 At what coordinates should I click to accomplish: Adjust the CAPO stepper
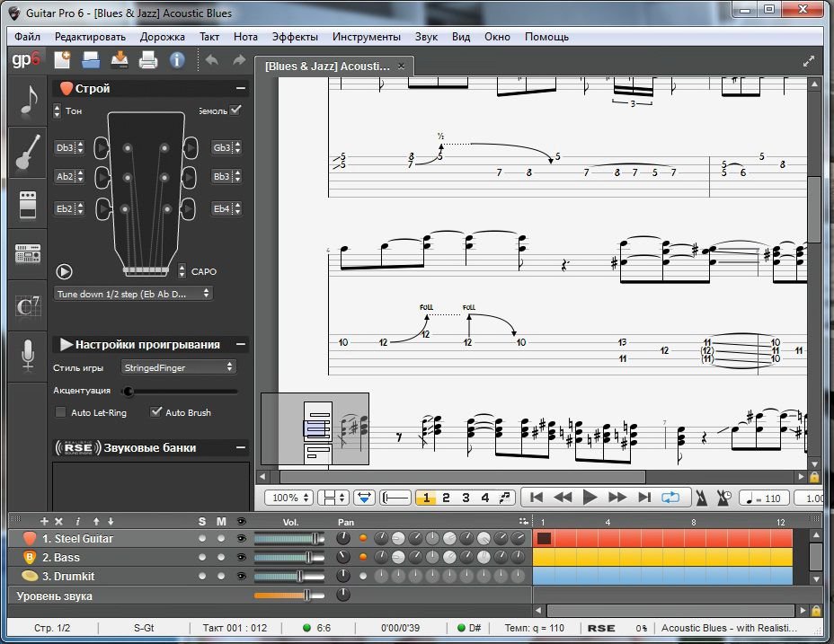182,271
